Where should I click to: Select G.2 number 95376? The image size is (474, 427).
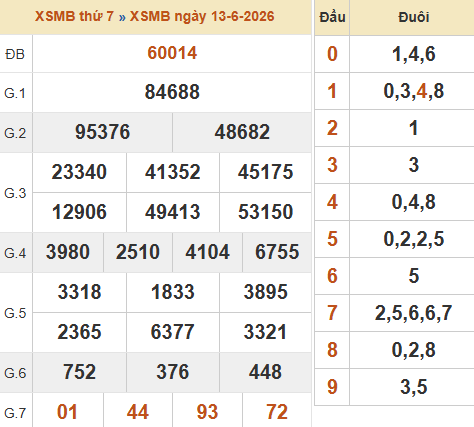pos(102,132)
